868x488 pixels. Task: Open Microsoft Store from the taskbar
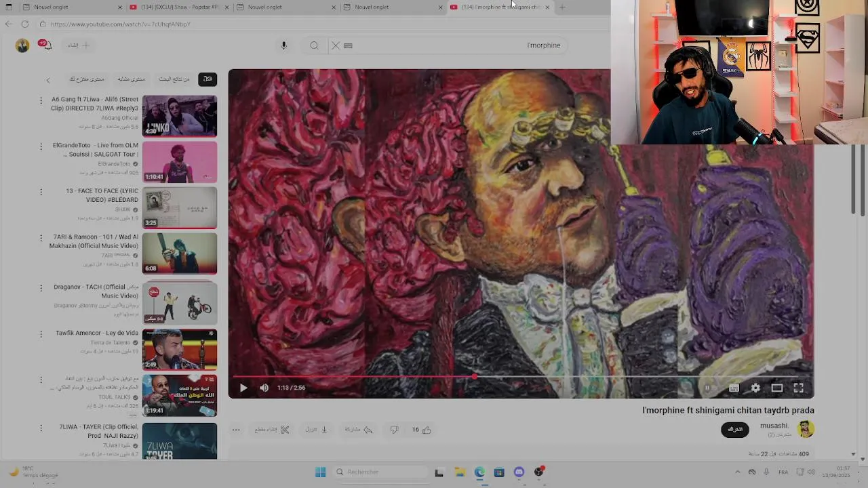pos(499,472)
